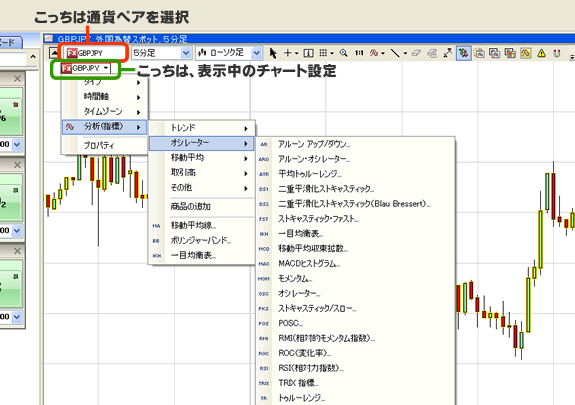Select オシレーター item in oscillator list
Viewport: 575px width, 405px height.
pyautogui.click(x=356, y=293)
